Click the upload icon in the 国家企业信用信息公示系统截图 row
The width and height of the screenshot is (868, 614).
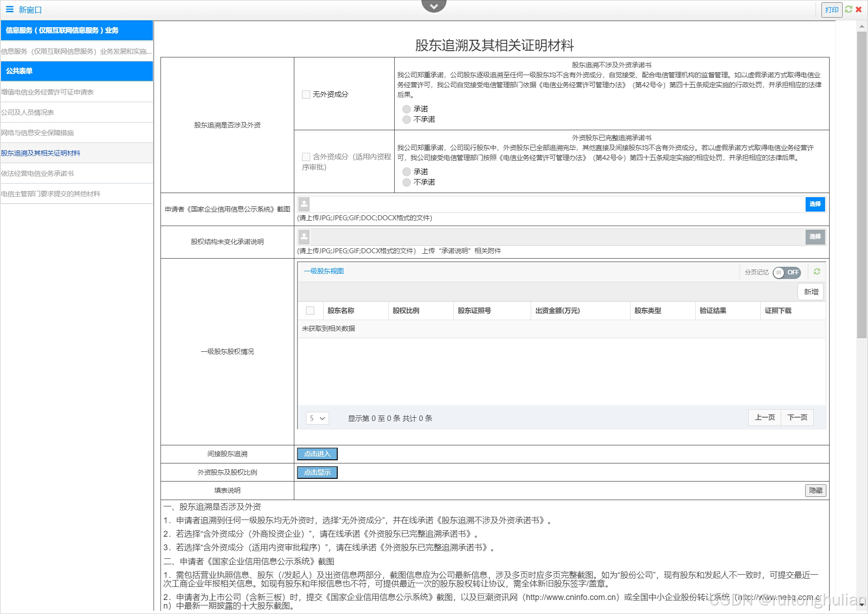coord(304,204)
